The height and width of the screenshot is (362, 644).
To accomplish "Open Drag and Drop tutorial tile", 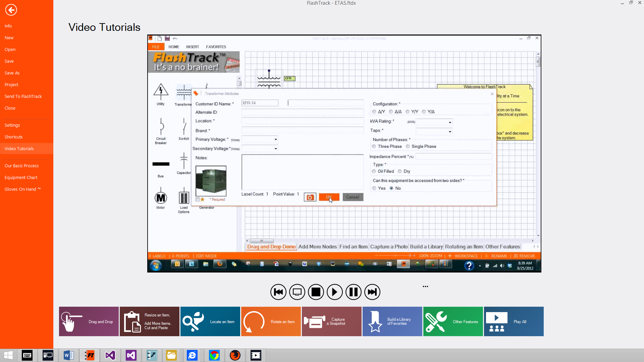I will [x=89, y=321].
